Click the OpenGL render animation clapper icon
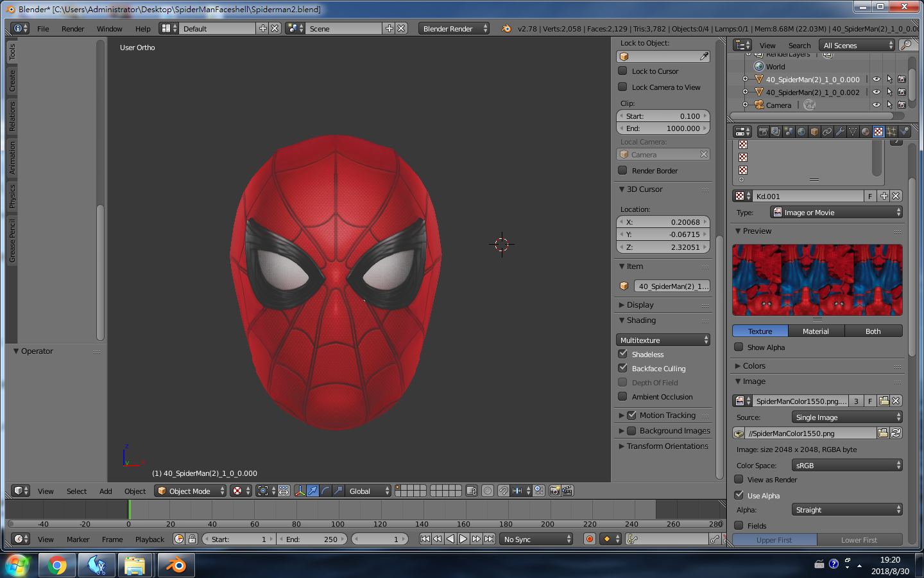924x578 pixels. click(567, 491)
